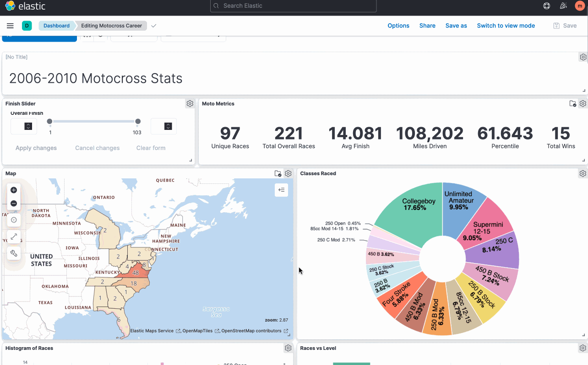Screen dimensions: 588x365
Task: Click Moto Metrics library folder icon
Action: pos(572,104)
